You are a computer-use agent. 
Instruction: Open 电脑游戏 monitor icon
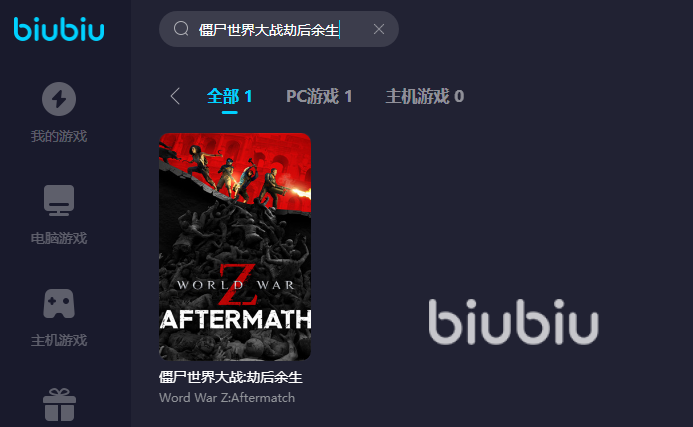59,200
